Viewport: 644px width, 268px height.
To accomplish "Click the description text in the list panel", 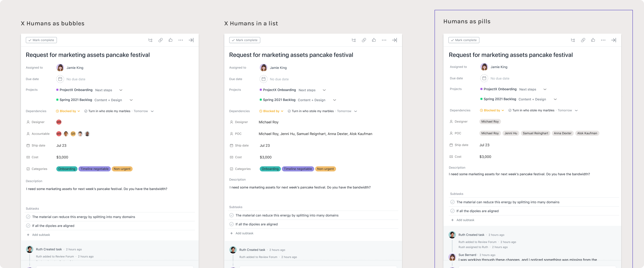I will (x=300, y=187).
